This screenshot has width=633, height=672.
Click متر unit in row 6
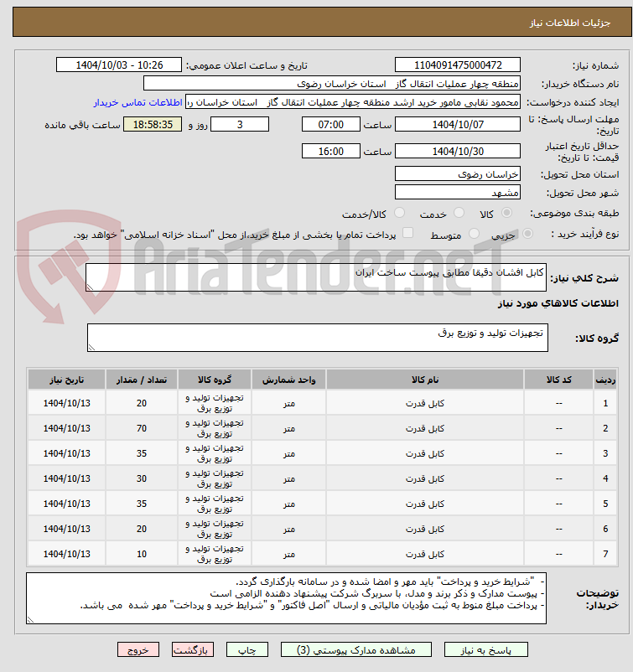pyautogui.click(x=289, y=530)
